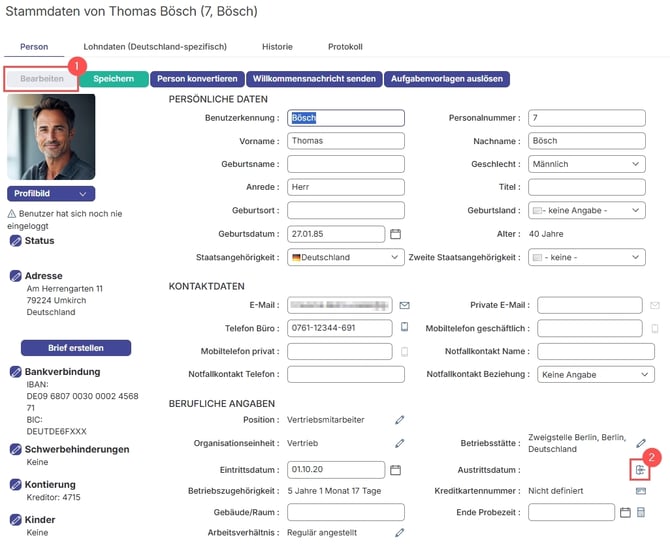
Task: Click the calculator icon beside Ende Probezeit
Action: tap(641, 513)
